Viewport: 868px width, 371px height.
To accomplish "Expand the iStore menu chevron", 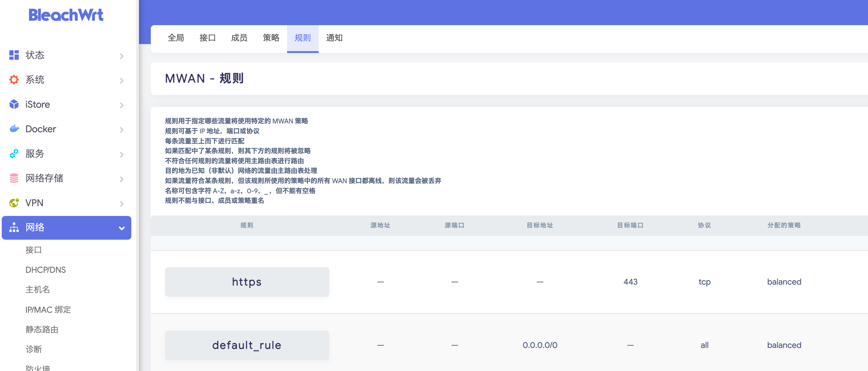I will coord(122,105).
